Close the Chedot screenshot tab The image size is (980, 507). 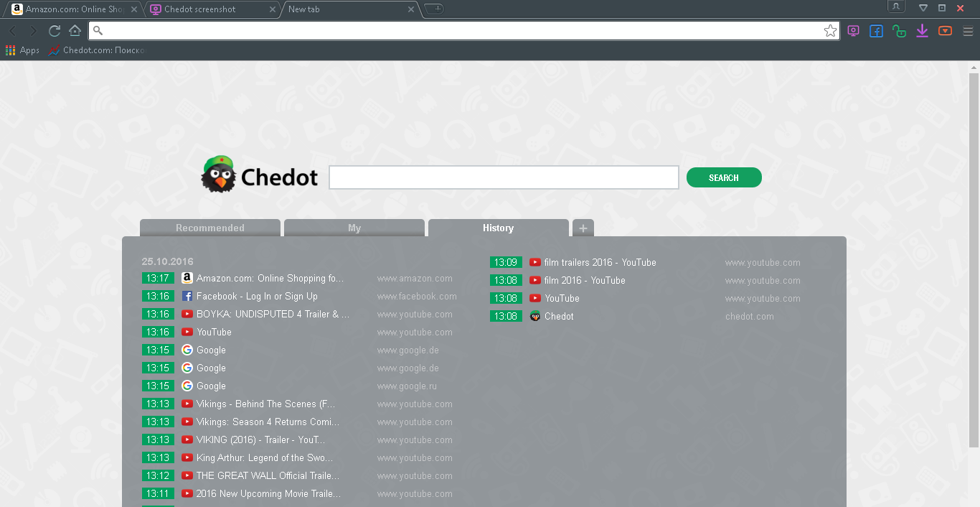coord(272,9)
